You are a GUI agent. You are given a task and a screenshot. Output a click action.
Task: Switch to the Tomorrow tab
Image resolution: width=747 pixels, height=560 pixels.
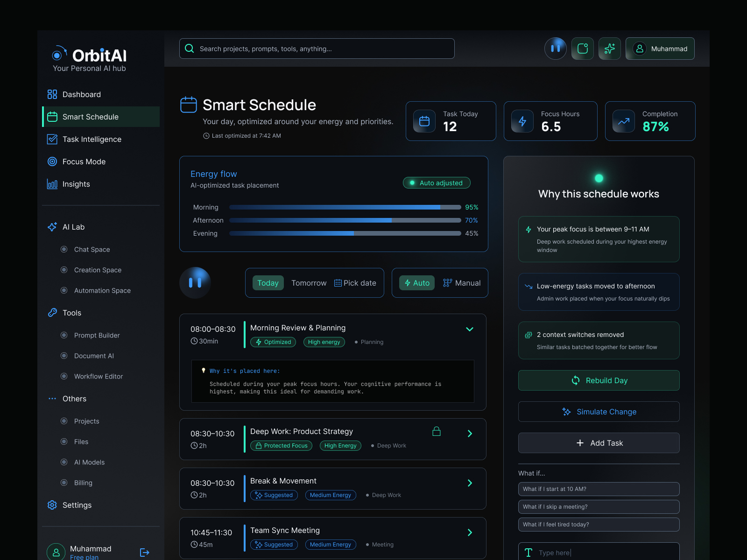309,283
